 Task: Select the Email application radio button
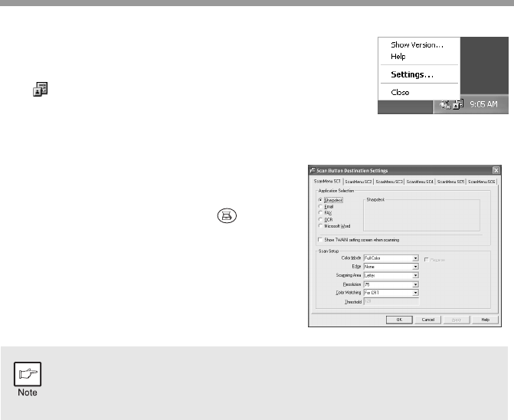(x=319, y=207)
